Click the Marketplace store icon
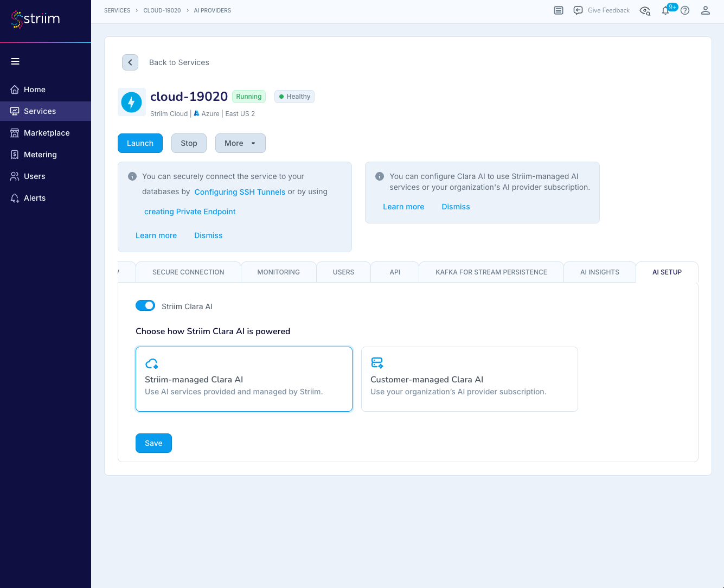Screen dimensions: 724x588 tap(15, 133)
